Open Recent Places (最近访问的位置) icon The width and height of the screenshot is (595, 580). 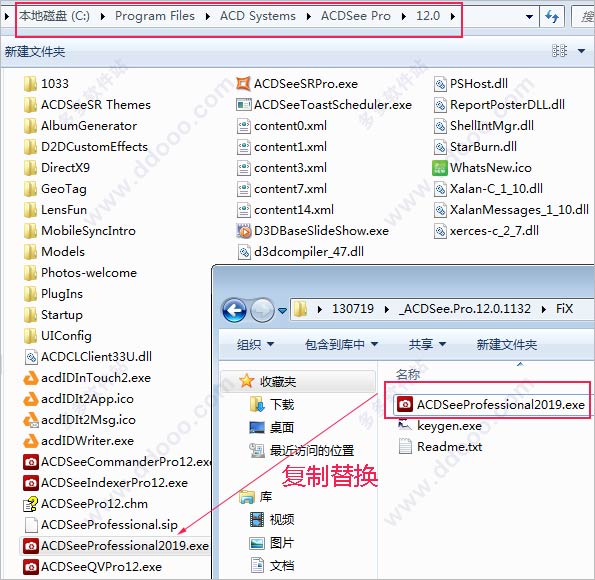pos(257,450)
